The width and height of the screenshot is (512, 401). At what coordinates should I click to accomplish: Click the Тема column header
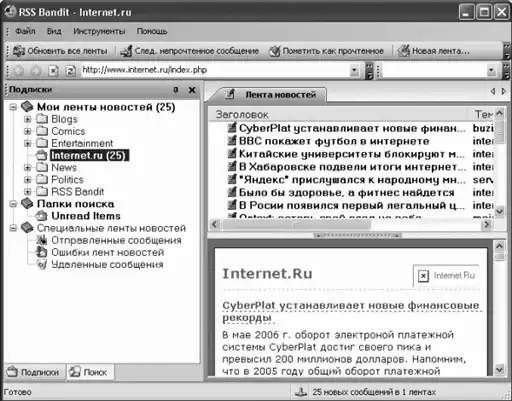pos(482,114)
